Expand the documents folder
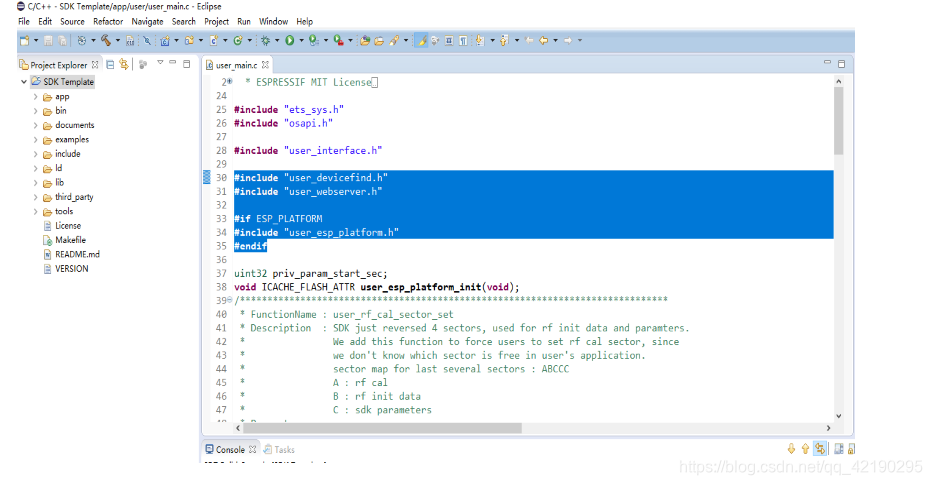 point(35,125)
